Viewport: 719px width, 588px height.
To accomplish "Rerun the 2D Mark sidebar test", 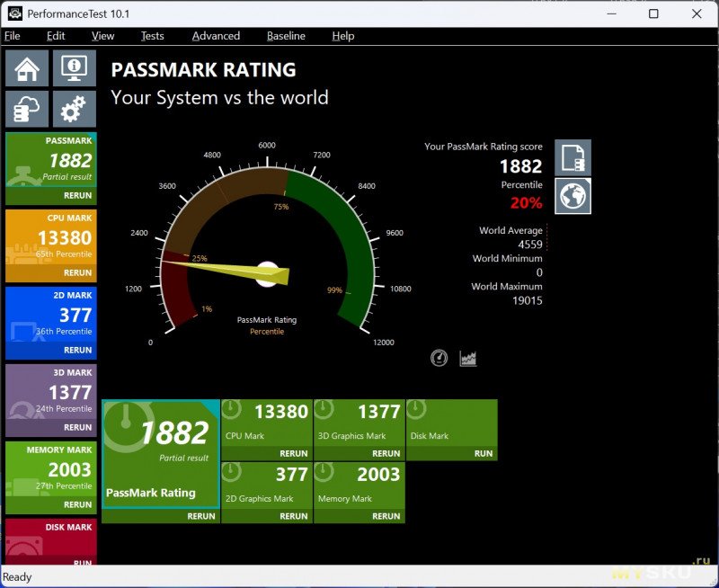I will point(77,350).
